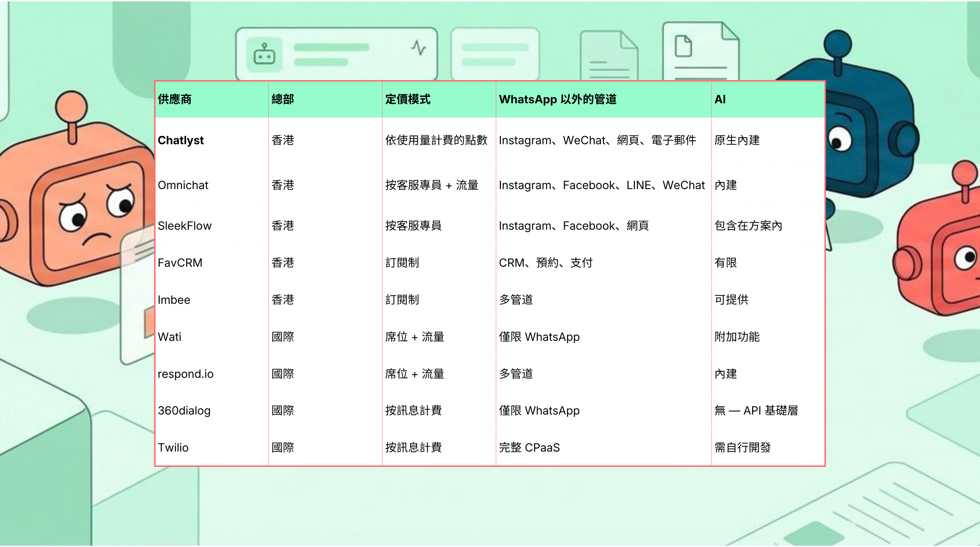This screenshot has width=980, height=547.
Task: Click SleekFlow's 按客服專員 pricing cell
Action: [x=439, y=226]
